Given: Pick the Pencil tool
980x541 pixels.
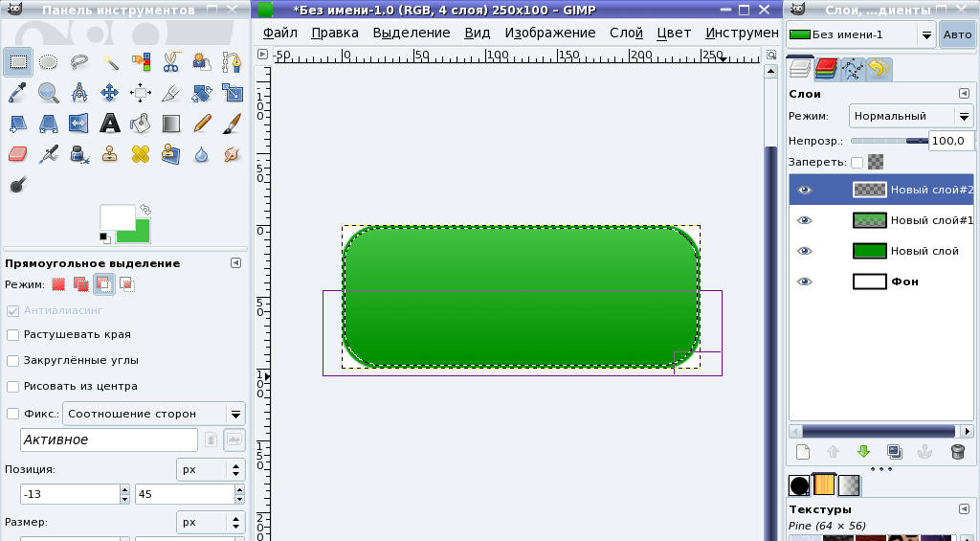Looking at the screenshot, I should (201, 124).
